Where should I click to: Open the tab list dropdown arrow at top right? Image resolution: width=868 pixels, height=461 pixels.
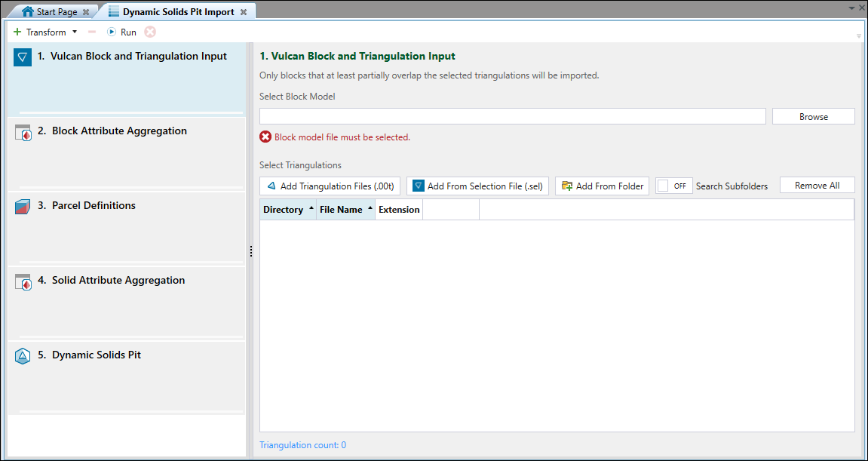851,8
